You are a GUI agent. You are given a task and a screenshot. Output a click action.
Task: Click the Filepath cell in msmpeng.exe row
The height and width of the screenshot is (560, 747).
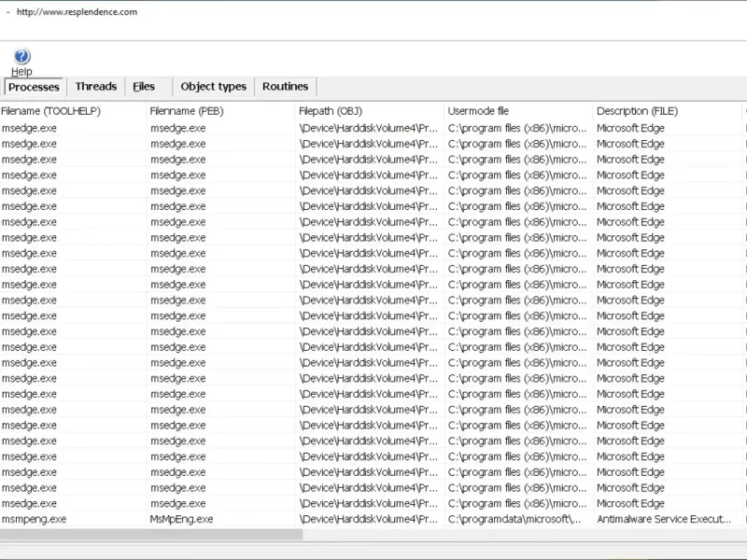(x=369, y=519)
